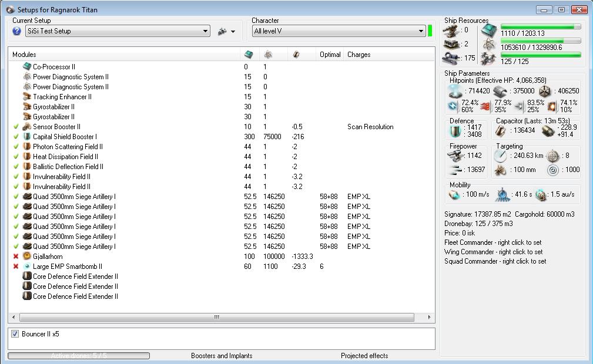Open the Projected effects tab
Viewport: 593px width, 364px height.
(x=364, y=356)
